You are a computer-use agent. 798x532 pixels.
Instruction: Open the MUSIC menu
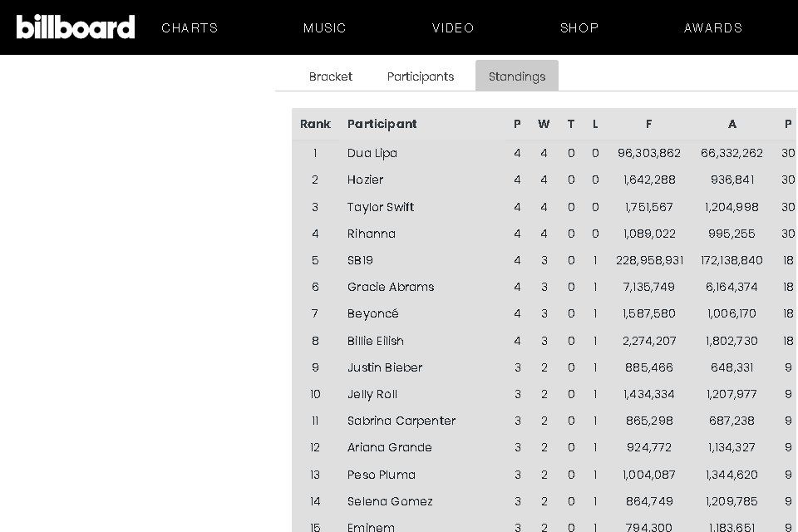(x=325, y=28)
